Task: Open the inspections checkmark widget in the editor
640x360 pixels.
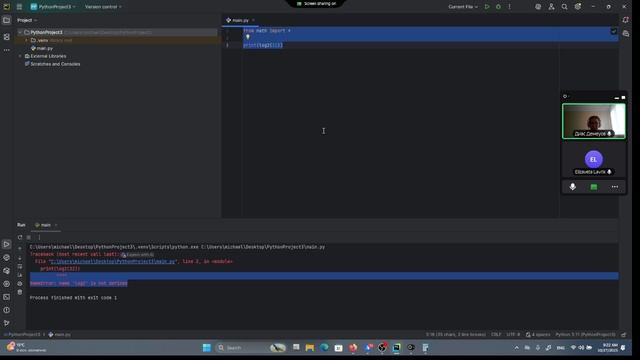Action: (613, 31)
